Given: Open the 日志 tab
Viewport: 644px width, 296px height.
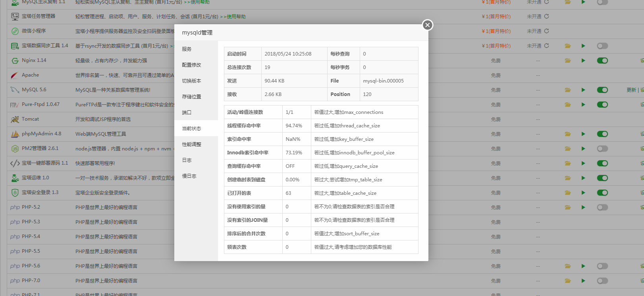Looking at the screenshot, I should pyautogui.click(x=196, y=160).
